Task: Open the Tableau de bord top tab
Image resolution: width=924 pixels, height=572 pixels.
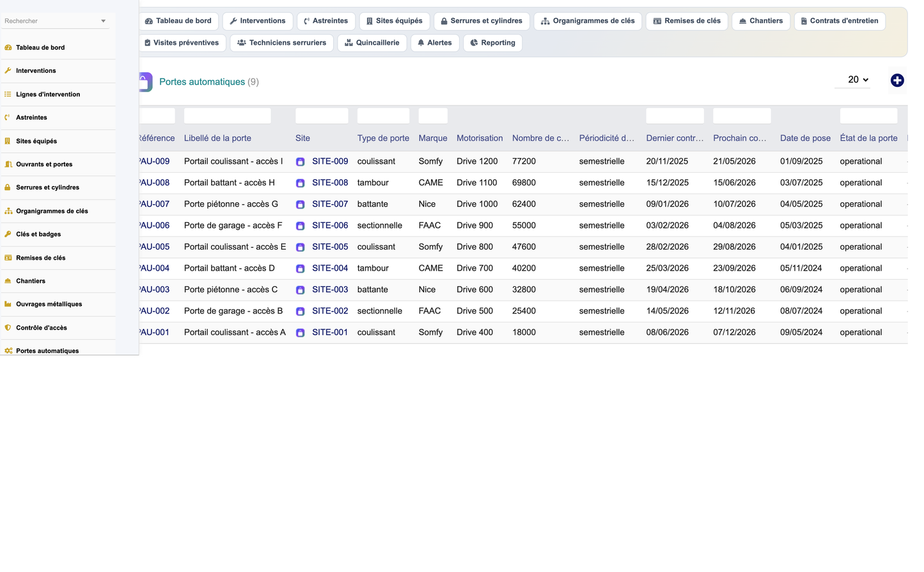Action: click(x=178, y=21)
